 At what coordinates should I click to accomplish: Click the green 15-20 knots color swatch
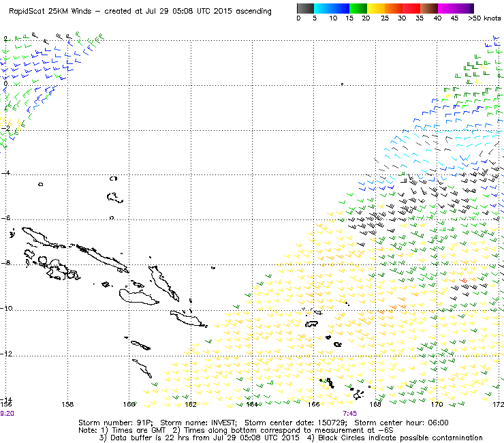(x=358, y=8)
